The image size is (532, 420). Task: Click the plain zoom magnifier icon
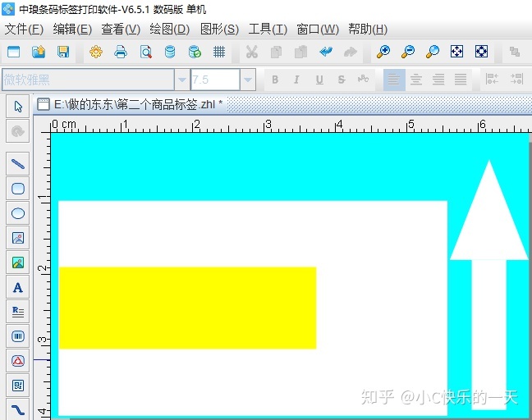(x=433, y=52)
